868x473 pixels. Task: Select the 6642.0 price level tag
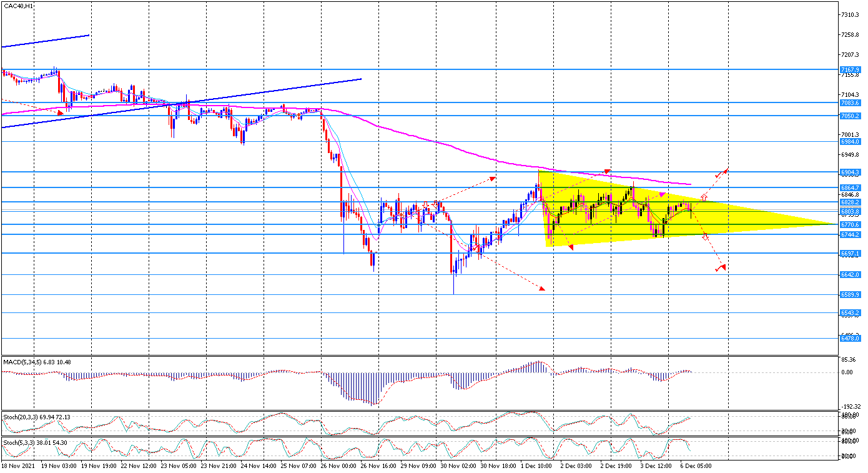click(x=851, y=274)
